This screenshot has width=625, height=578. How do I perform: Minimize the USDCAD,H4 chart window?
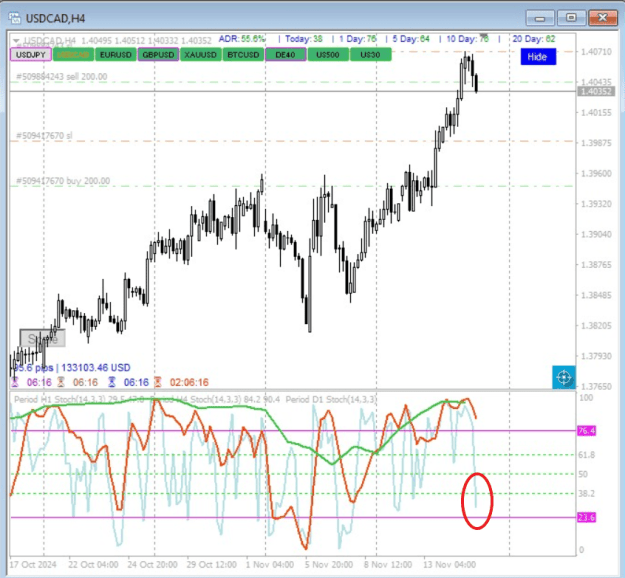tap(540, 18)
